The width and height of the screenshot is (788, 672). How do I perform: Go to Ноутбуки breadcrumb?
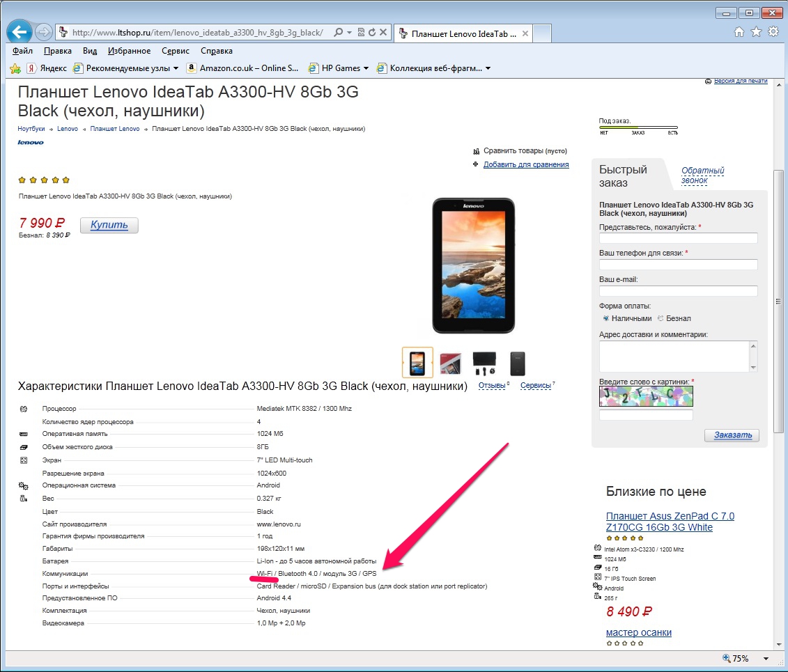(31, 129)
